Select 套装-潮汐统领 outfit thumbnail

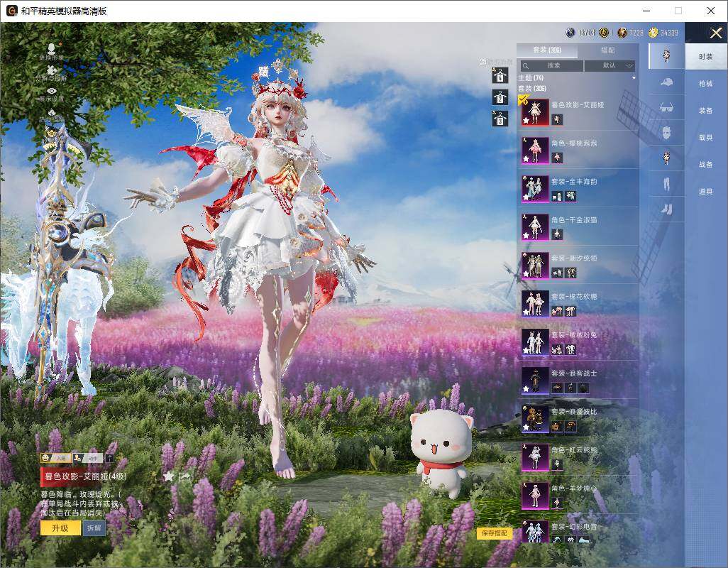click(x=535, y=266)
